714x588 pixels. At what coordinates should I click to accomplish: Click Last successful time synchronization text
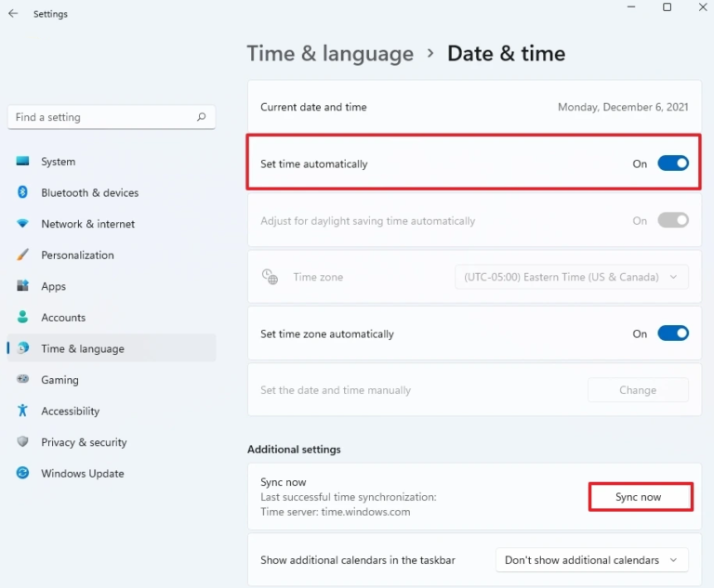pos(349,497)
